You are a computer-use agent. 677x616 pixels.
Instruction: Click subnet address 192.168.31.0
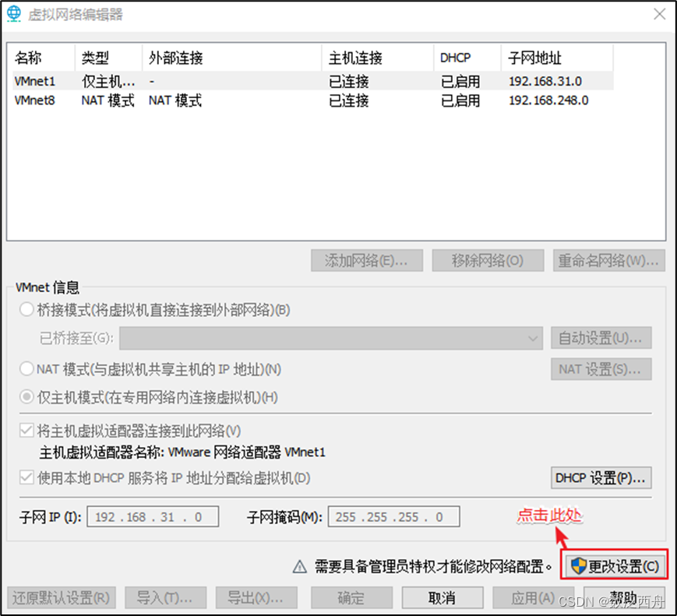[x=545, y=81]
